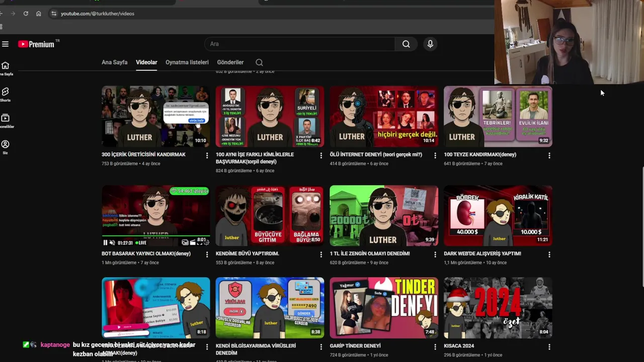The image size is (644, 362).
Task: Click '753 B görüntüleme • 4 ay önce' text
Action: [131, 163]
